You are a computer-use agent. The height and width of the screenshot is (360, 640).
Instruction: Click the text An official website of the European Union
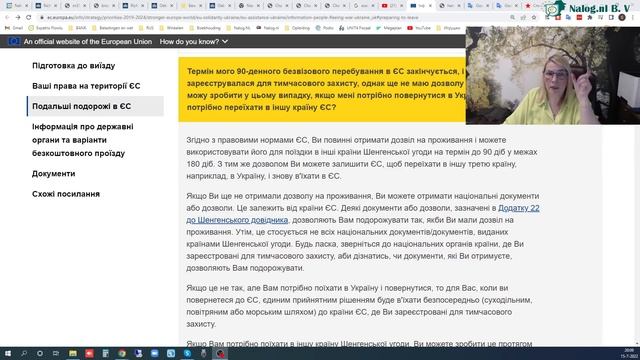click(x=88, y=42)
